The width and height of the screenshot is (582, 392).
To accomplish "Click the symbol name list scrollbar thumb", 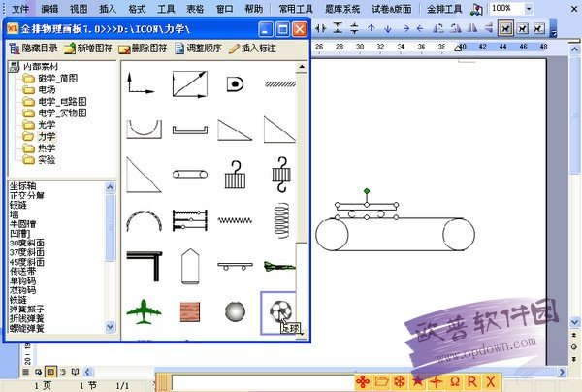I will tap(110, 228).
